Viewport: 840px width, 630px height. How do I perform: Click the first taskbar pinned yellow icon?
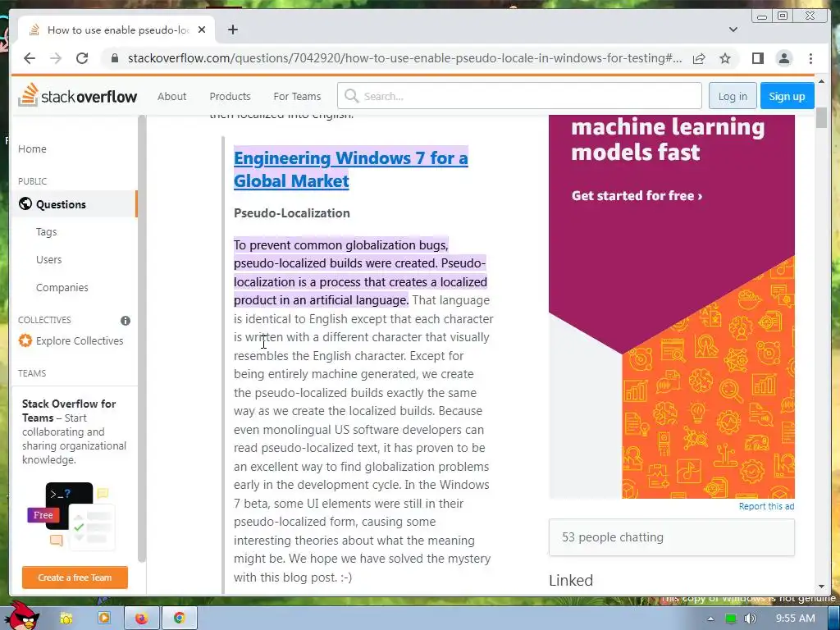coord(66,619)
